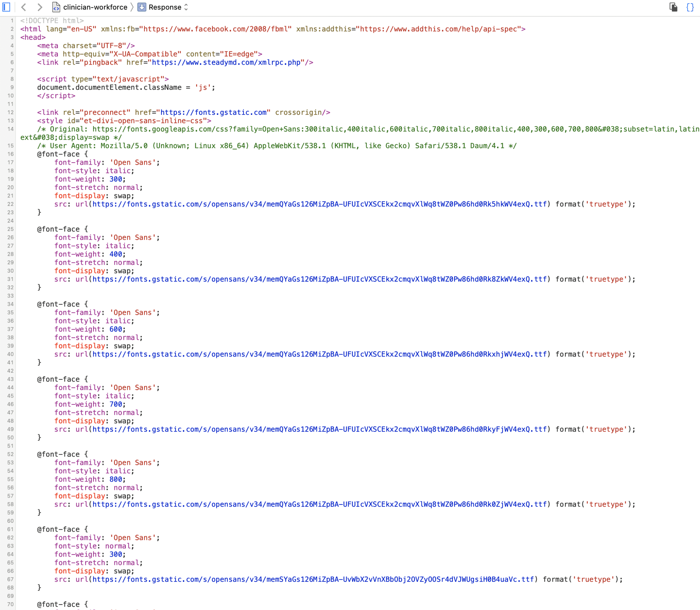Viewport: 700px width, 610px height.
Task: Click font-style: normal on line 63
Action: (94, 546)
